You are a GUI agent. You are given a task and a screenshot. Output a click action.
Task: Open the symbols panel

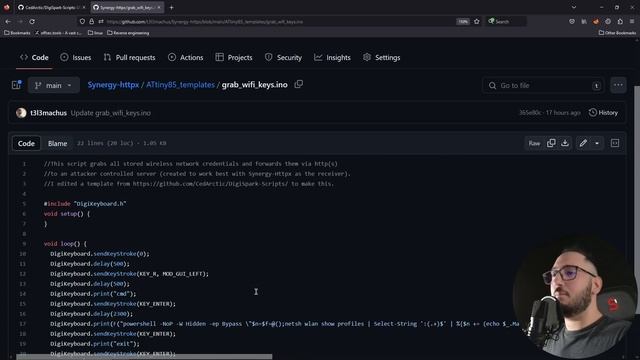(x=615, y=143)
